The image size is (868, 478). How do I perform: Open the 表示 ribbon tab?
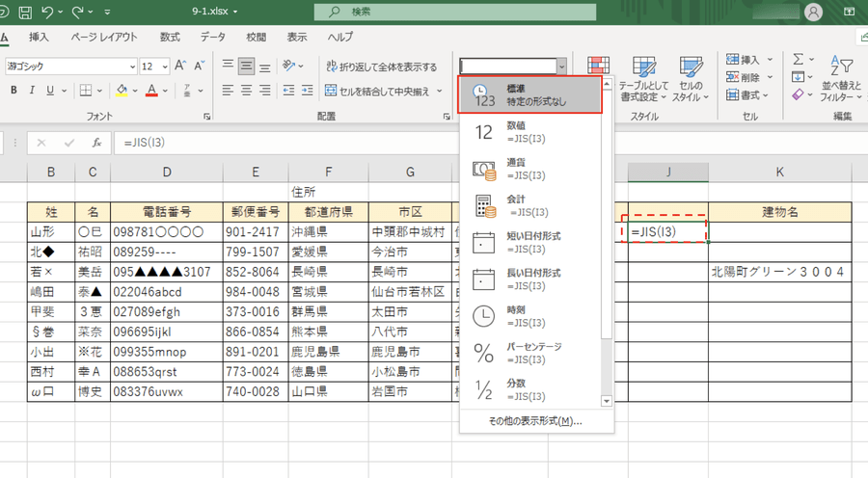(297, 37)
